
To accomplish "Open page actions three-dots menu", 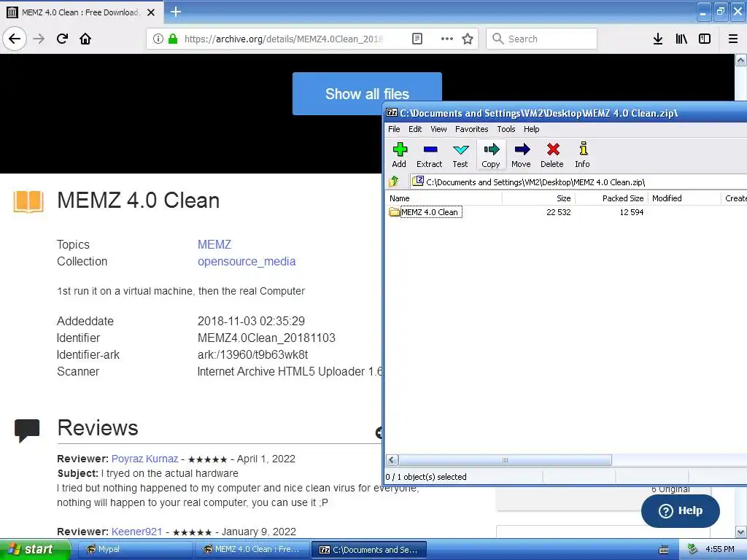I will 447,39.
